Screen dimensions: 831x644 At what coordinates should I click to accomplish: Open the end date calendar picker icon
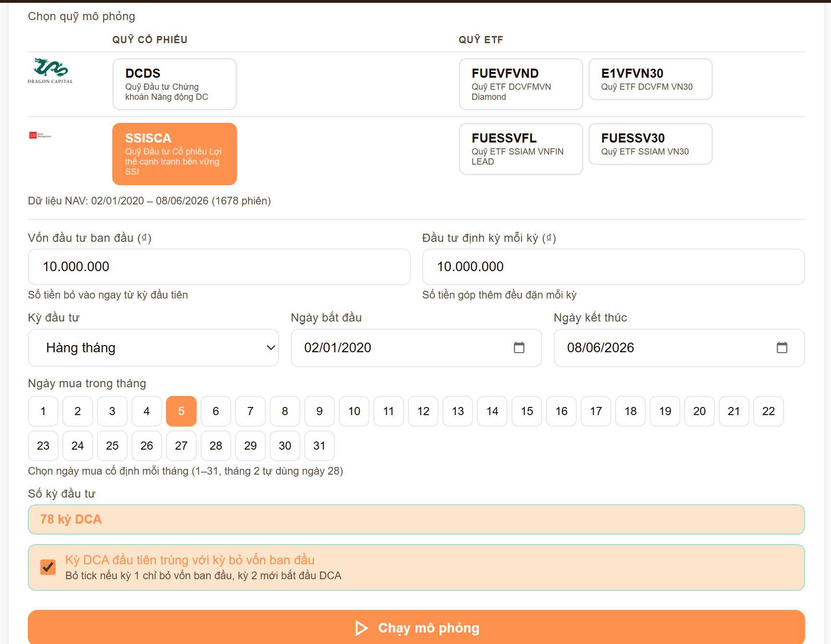[x=782, y=347]
